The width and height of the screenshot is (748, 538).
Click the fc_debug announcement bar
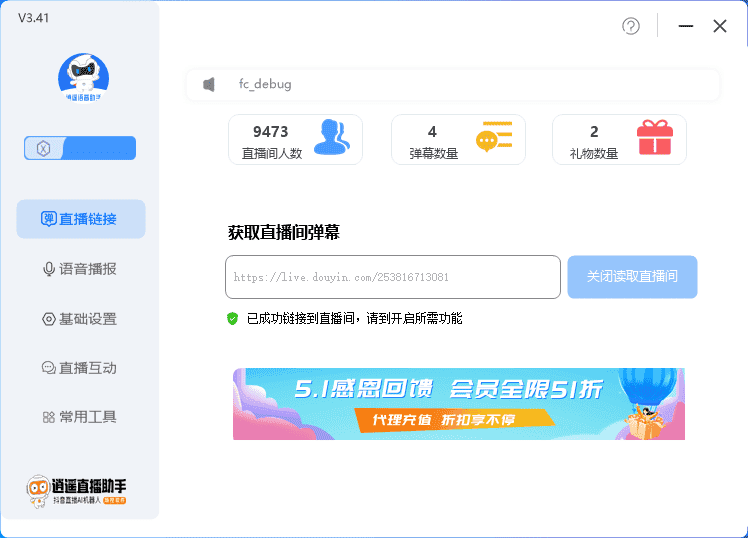452,85
